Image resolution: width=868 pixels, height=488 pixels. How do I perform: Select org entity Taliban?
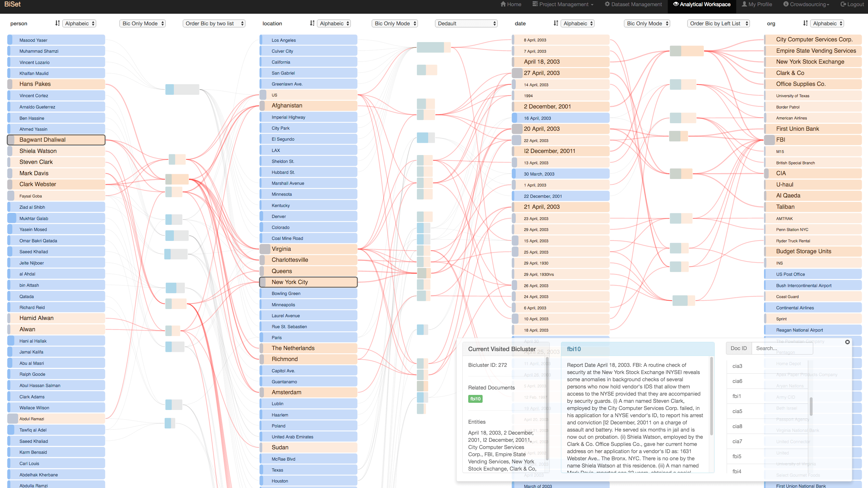(x=813, y=207)
